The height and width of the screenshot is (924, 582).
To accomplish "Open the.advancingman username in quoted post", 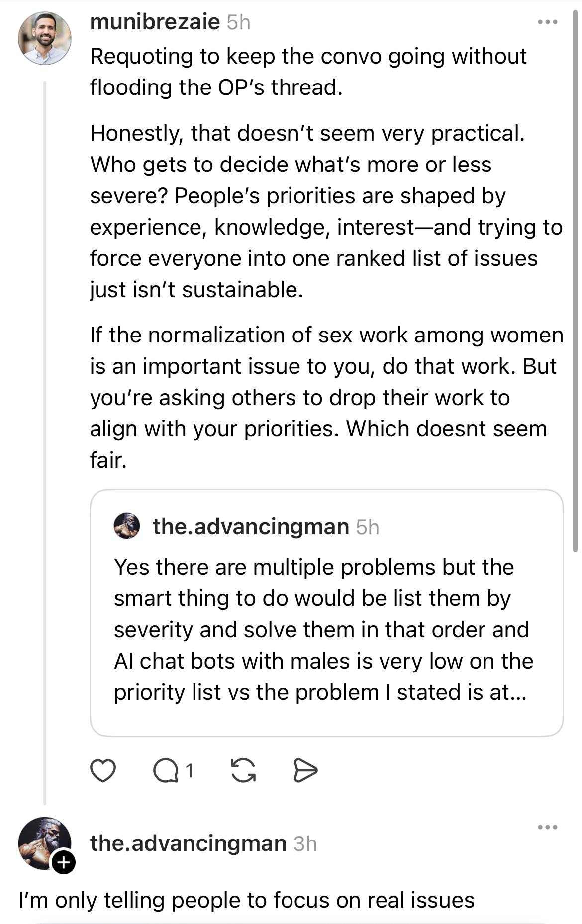I will (x=251, y=527).
